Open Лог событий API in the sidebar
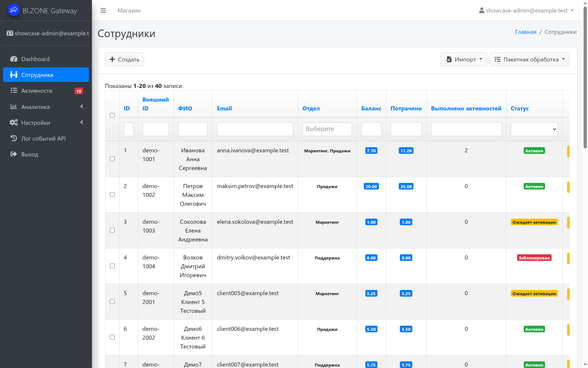588x368 pixels. coord(46,138)
